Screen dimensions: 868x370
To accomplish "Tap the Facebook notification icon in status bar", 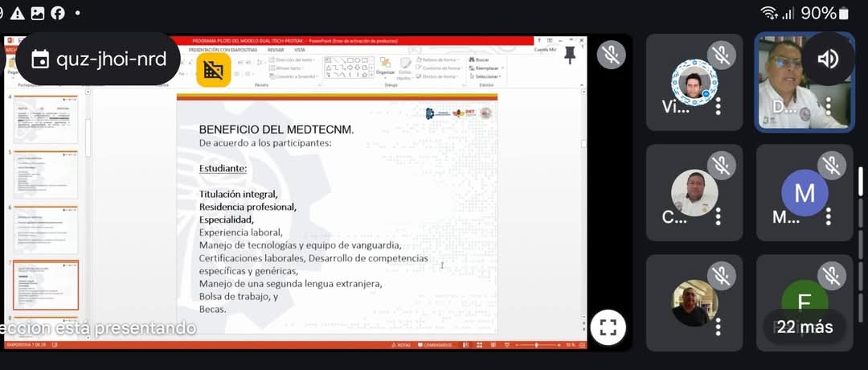I will [x=58, y=13].
